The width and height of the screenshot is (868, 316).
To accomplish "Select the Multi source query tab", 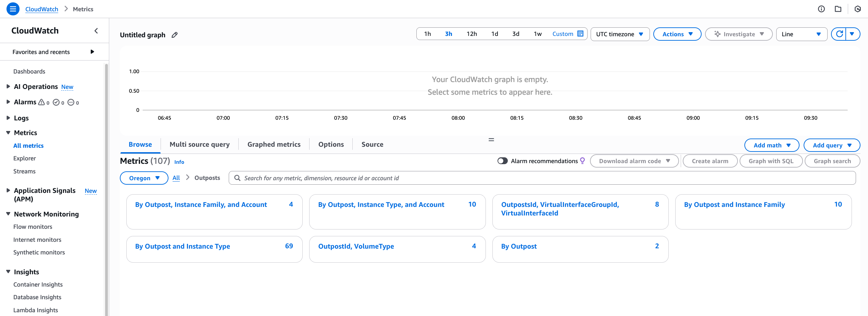I will tap(200, 144).
